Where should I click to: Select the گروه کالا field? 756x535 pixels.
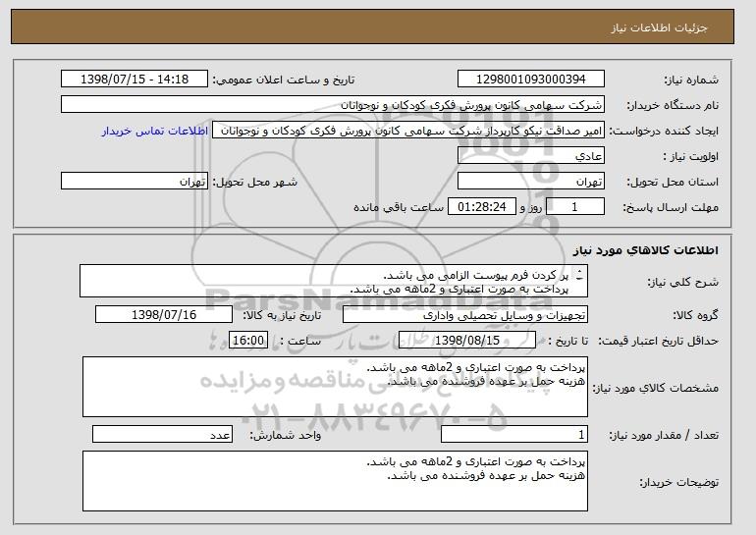click(x=465, y=315)
